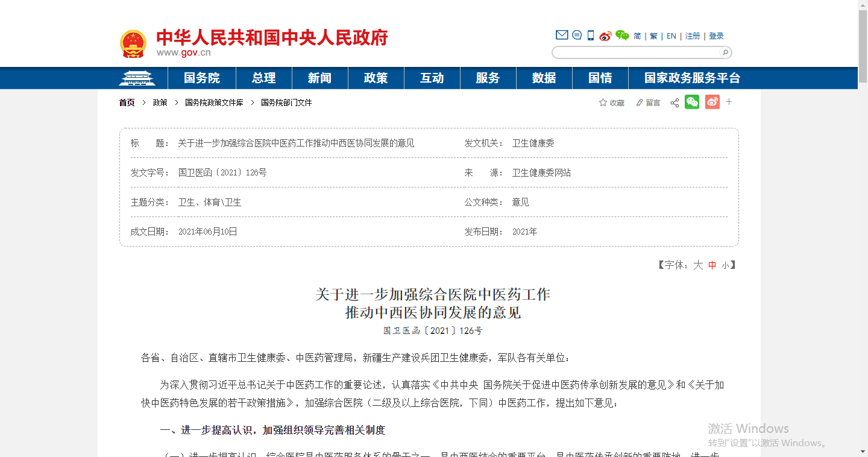Click the national emblem logo
Screen dimensions: 868x457
pyautogui.click(x=133, y=44)
